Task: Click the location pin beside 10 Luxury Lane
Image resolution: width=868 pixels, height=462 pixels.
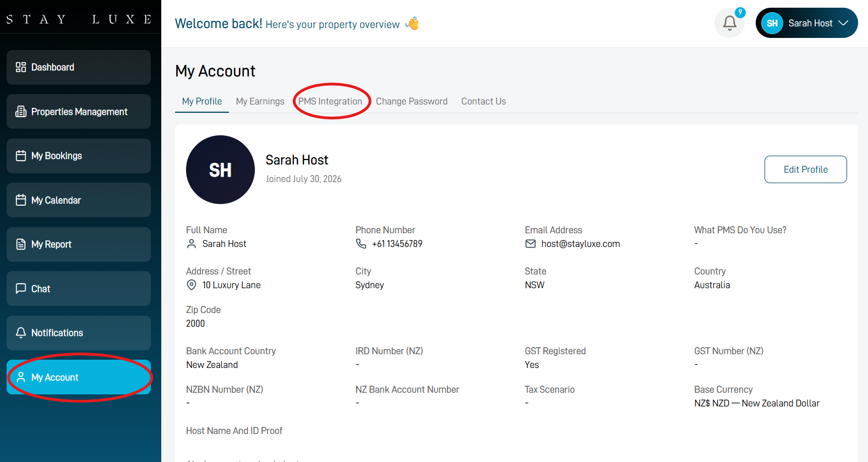Action: point(192,285)
